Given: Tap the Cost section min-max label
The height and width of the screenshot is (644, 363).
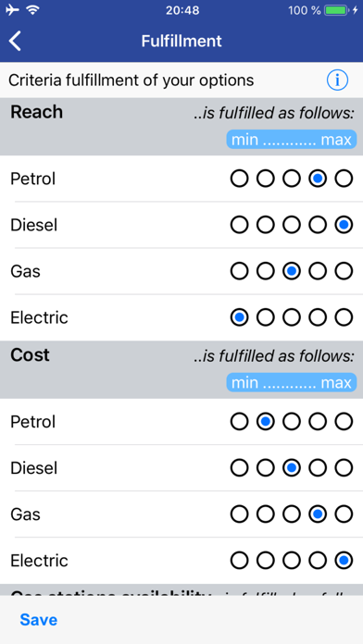Looking at the screenshot, I should [x=292, y=383].
